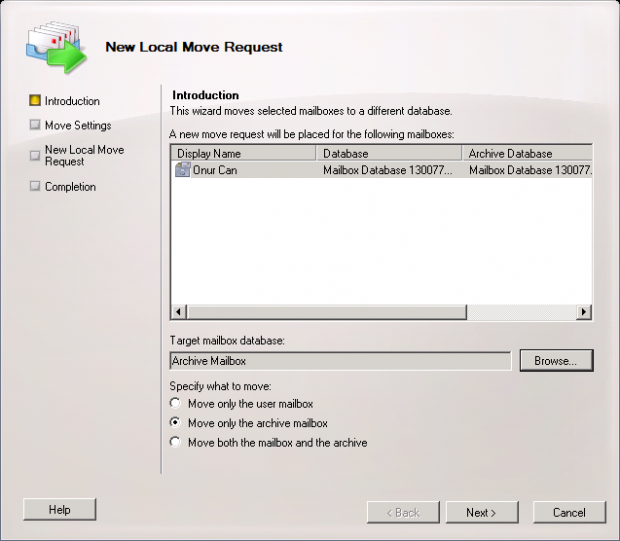Click the Introduction step indicator icon
Screen dimensions: 620x541
35,100
